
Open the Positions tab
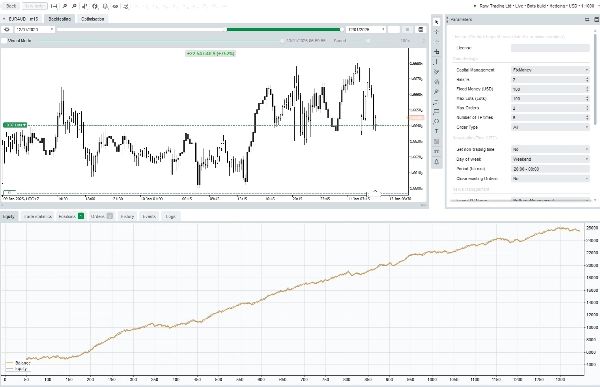(71, 217)
